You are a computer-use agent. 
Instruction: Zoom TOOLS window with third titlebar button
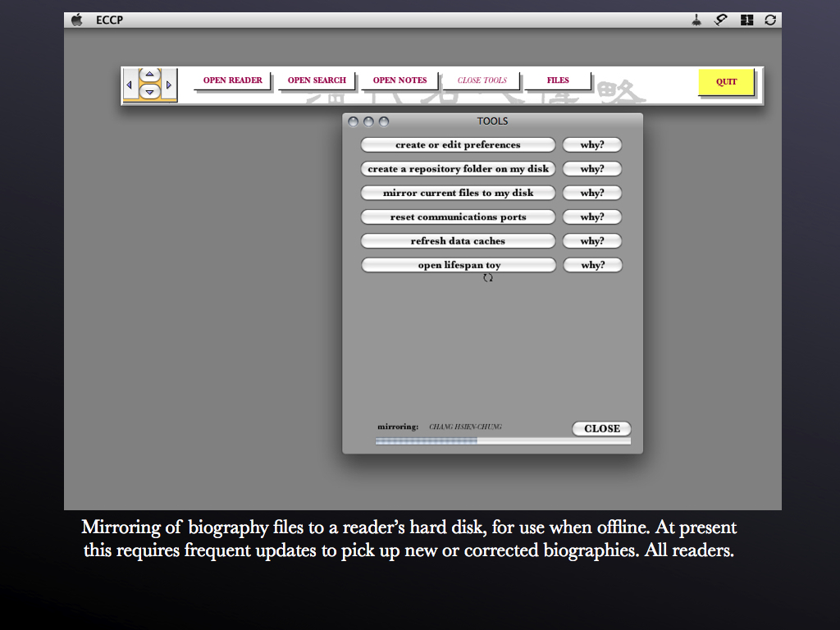[384, 121]
